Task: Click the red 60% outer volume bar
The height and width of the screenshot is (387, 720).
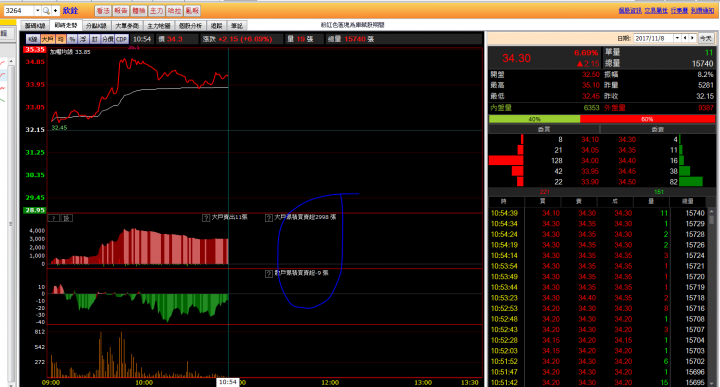Action: (x=647, y=119)
